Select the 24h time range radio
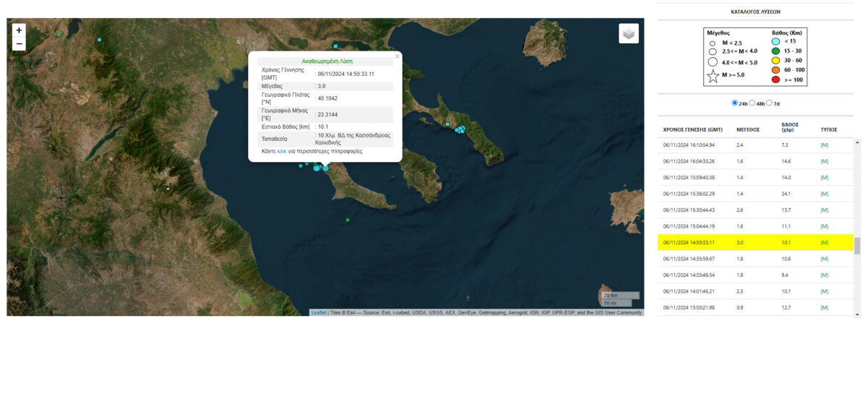 point(736,103)
